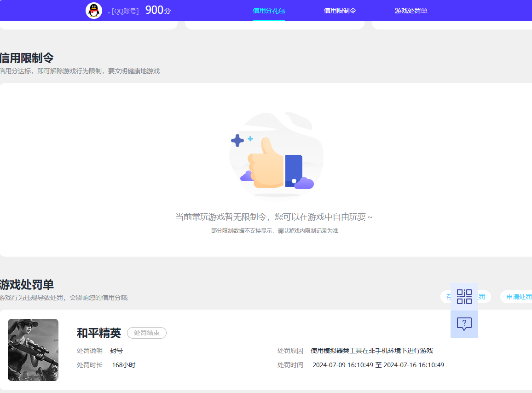Click the 部分限制数据不支持显示 note
The image size is (532, 393).
pos(275,231)
